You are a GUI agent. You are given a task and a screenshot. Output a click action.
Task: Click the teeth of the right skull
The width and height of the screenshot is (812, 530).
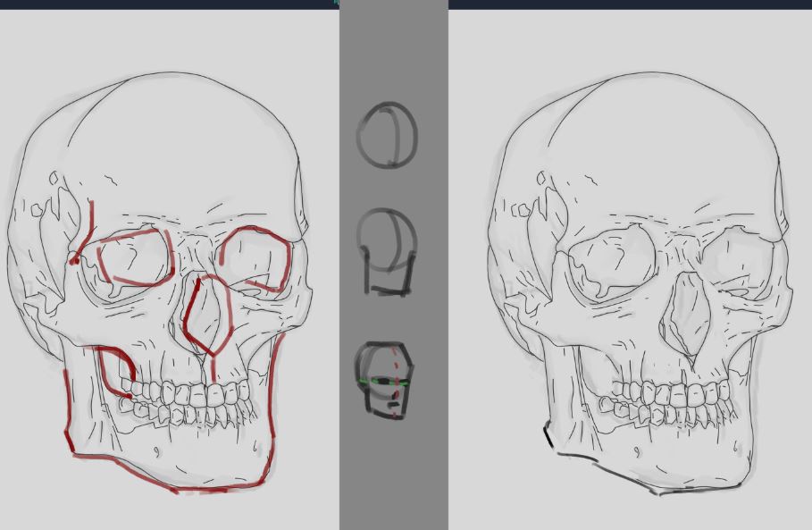click(670, 402)
